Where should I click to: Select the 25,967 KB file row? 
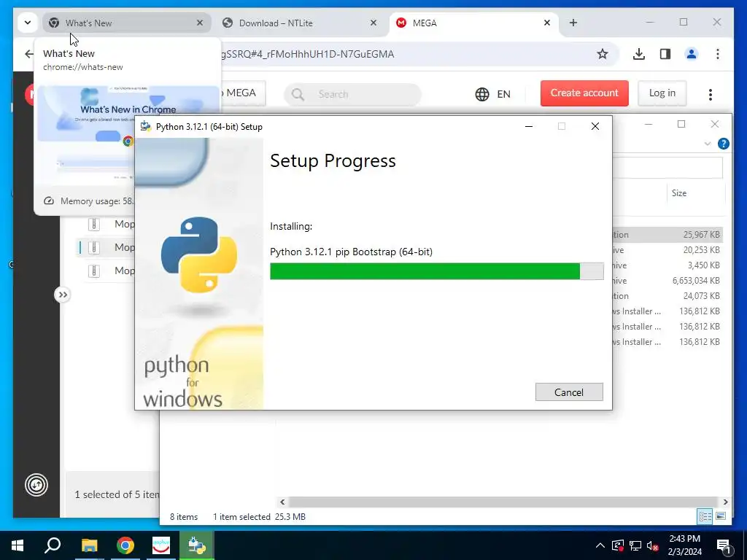667,234
